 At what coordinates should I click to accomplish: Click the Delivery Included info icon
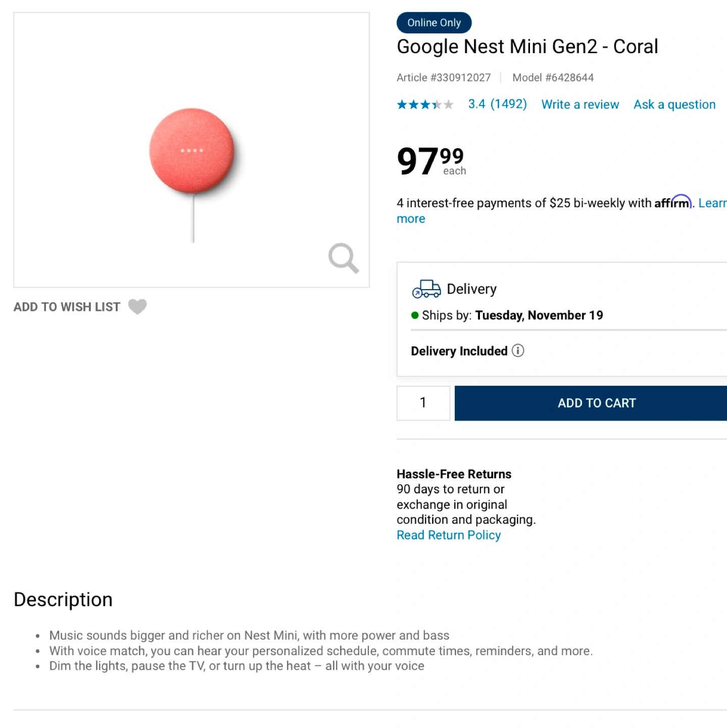(518, 350)
